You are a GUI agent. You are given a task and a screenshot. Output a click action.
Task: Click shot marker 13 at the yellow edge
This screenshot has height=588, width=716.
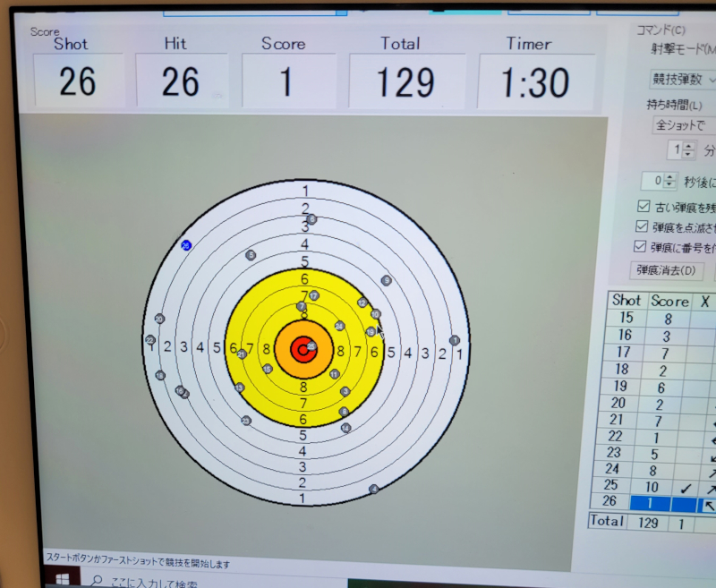(x=239, y=388)
